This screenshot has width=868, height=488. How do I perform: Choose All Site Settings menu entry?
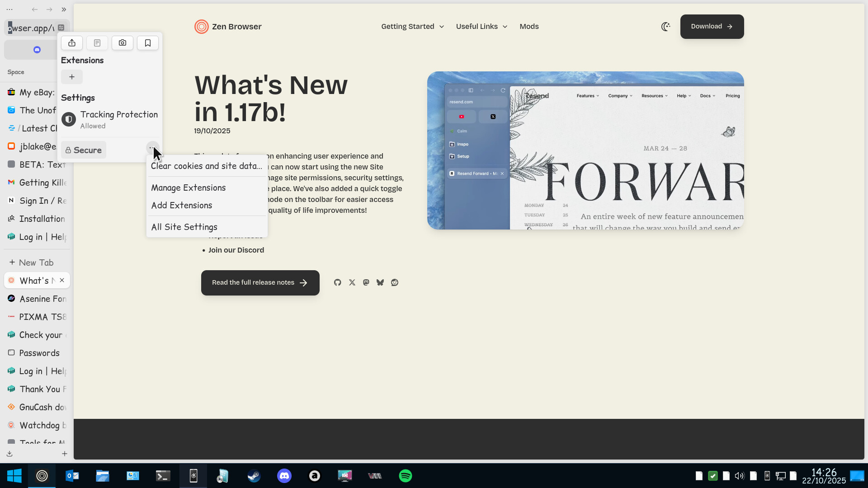click(184, 227)
